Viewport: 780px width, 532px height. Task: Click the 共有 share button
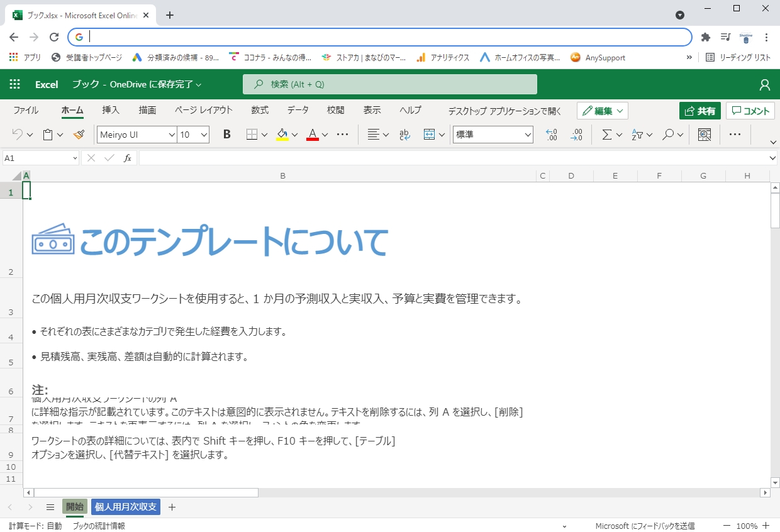699,111
